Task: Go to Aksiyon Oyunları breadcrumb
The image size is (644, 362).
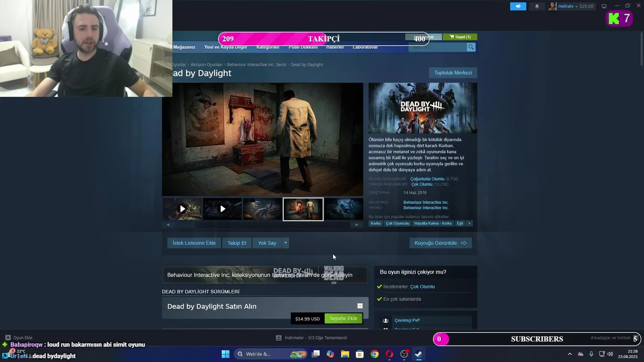Action: click(x=206, y=65)
